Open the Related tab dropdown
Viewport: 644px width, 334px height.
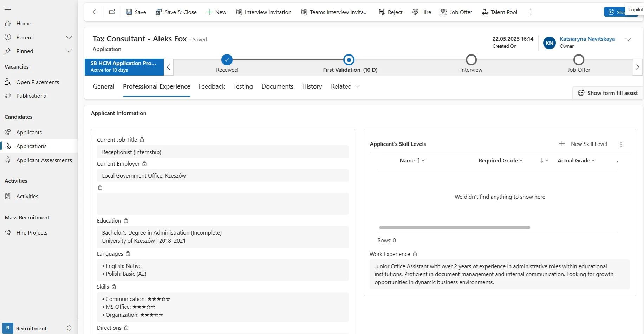point(345,86)
